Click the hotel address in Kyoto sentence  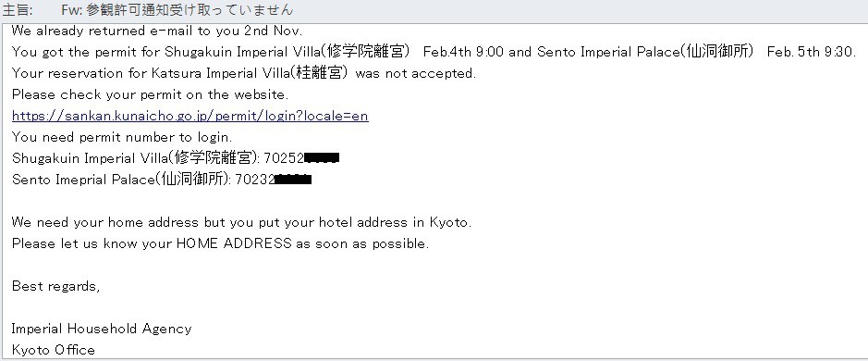click(241, 222)
